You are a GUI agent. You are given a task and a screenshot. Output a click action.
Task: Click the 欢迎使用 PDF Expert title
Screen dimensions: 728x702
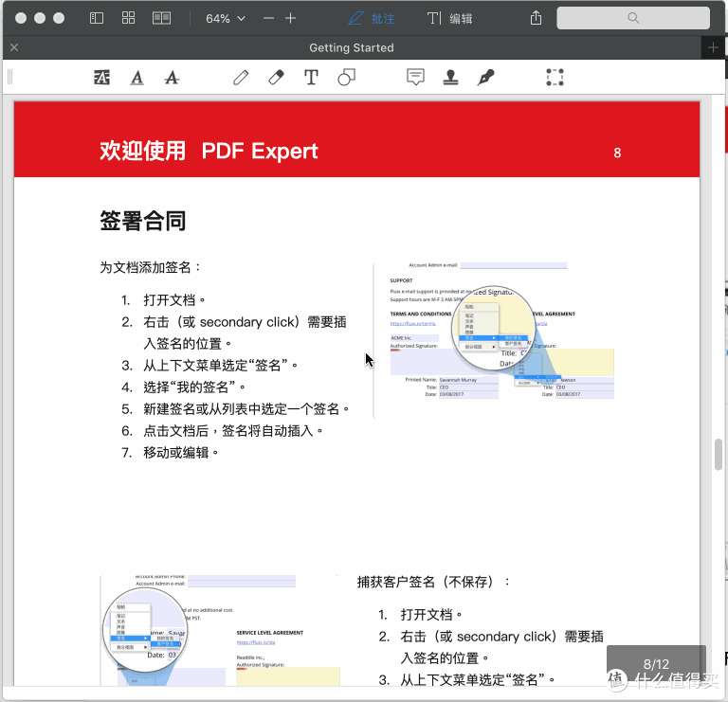click(209, 151)
